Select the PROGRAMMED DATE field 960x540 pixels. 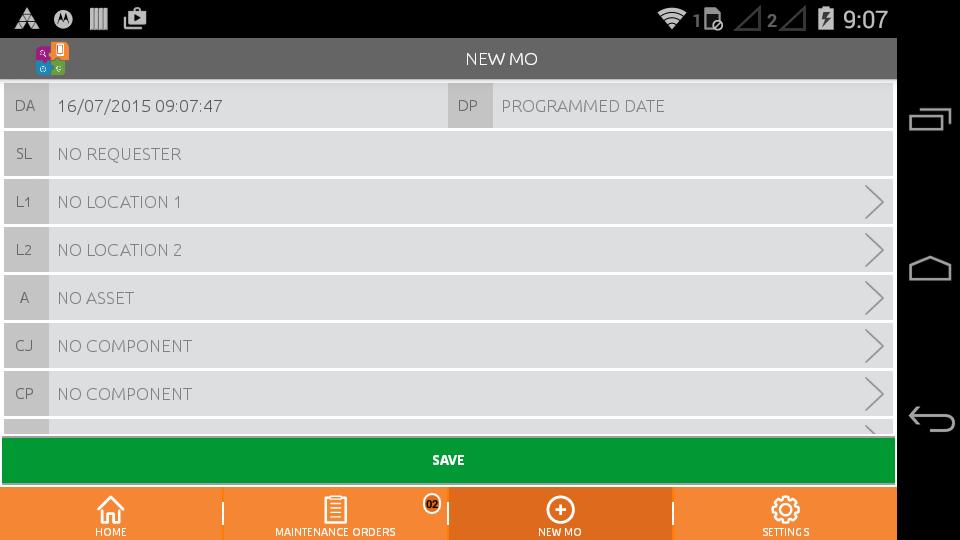pyautogui.click(x=692, y=106)
